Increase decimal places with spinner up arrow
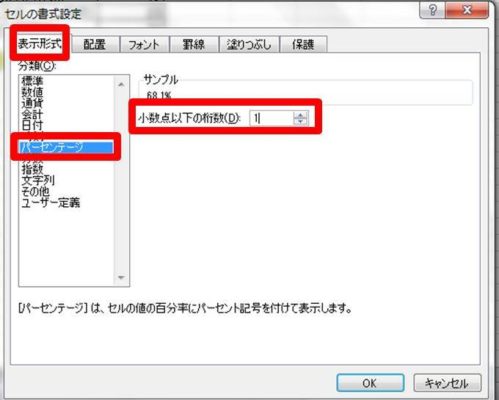499x400 pixels. 300,115
